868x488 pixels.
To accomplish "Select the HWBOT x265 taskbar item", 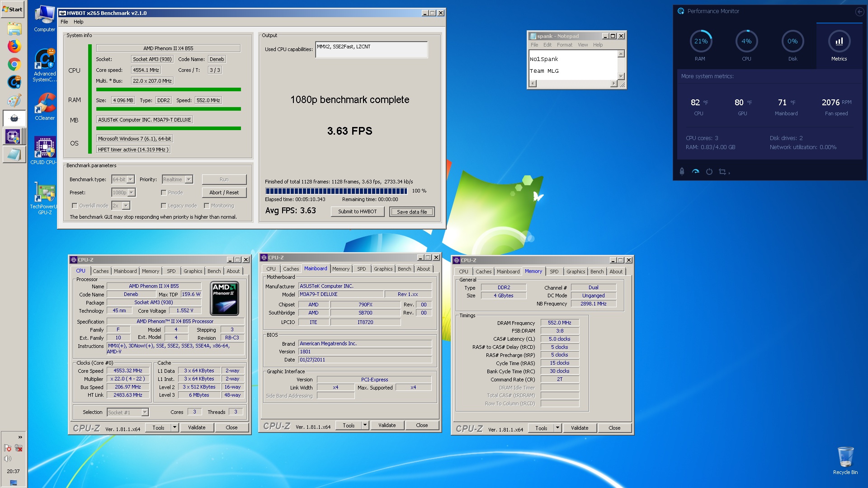I will pyautogui.click(x=14, y=118).
